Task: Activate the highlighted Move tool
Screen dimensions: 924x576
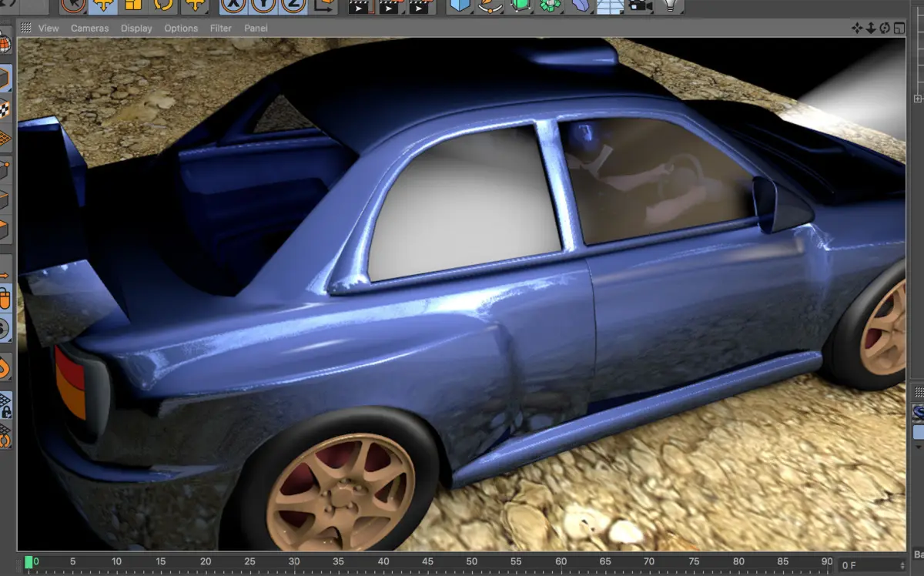Action: pyautogui.click(x=103, y=5)
